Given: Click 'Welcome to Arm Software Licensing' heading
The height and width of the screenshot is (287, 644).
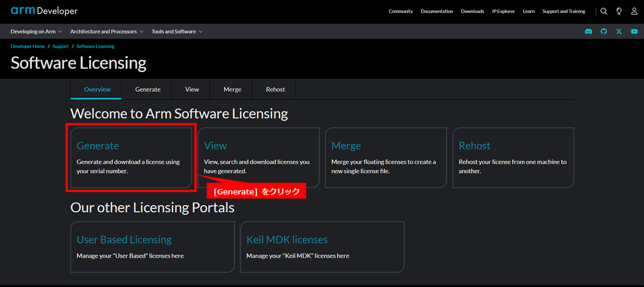Looking at the screenshot, I should pyautogui.click(x=179, y=114).
